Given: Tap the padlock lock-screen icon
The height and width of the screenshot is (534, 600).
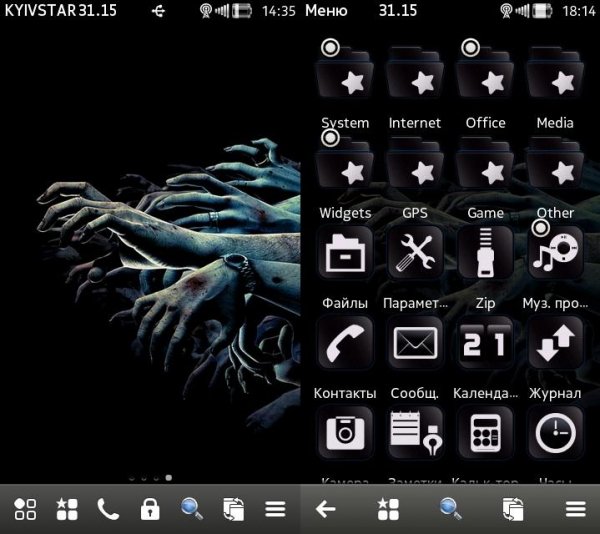Looking at the screenshot, I should point(150,509).
